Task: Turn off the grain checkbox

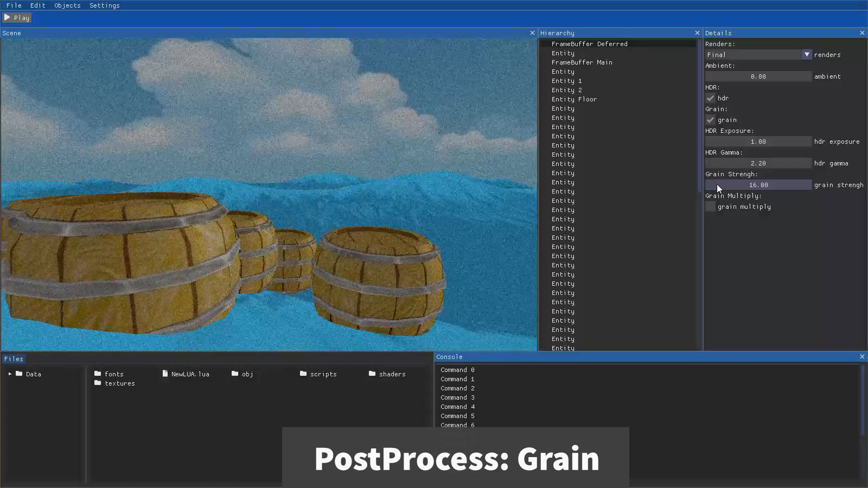Action: click(x=710, y=120)
